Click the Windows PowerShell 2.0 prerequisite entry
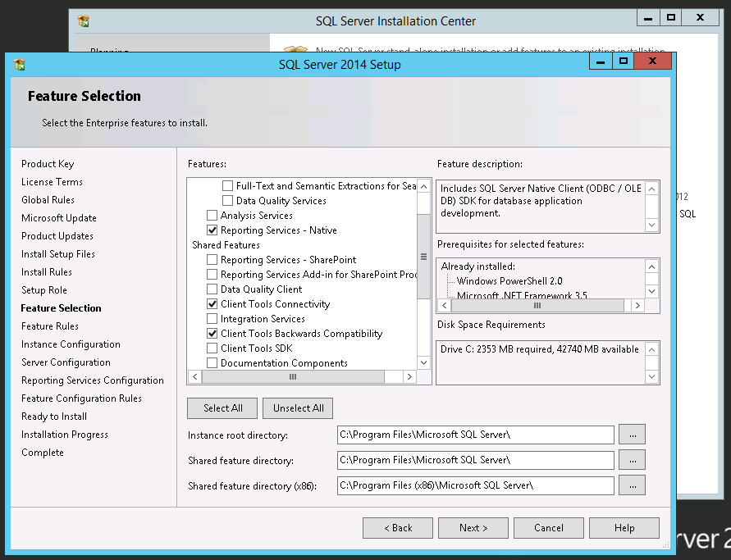The width and height of the screenshot is (731, 560). [x=509, y=281]
